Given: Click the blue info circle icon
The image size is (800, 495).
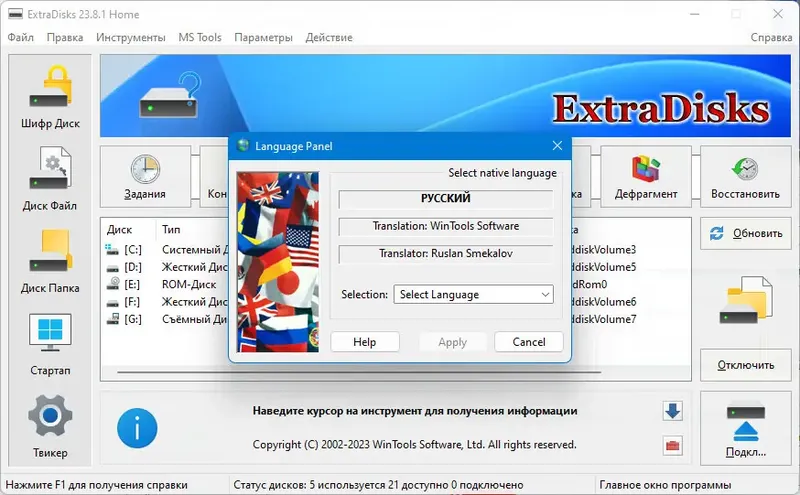Looking at the screenshot, I should (137, 428).
